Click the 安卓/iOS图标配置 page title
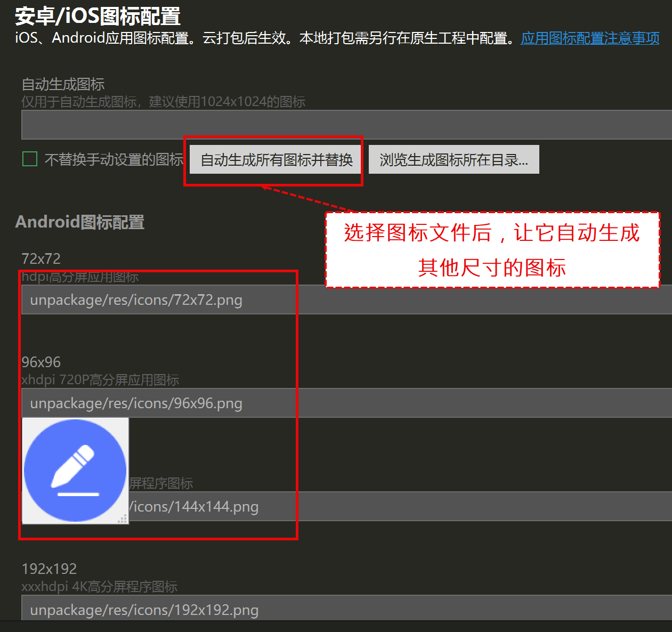This screenshot has height=632, width=672. pos(98,16)
